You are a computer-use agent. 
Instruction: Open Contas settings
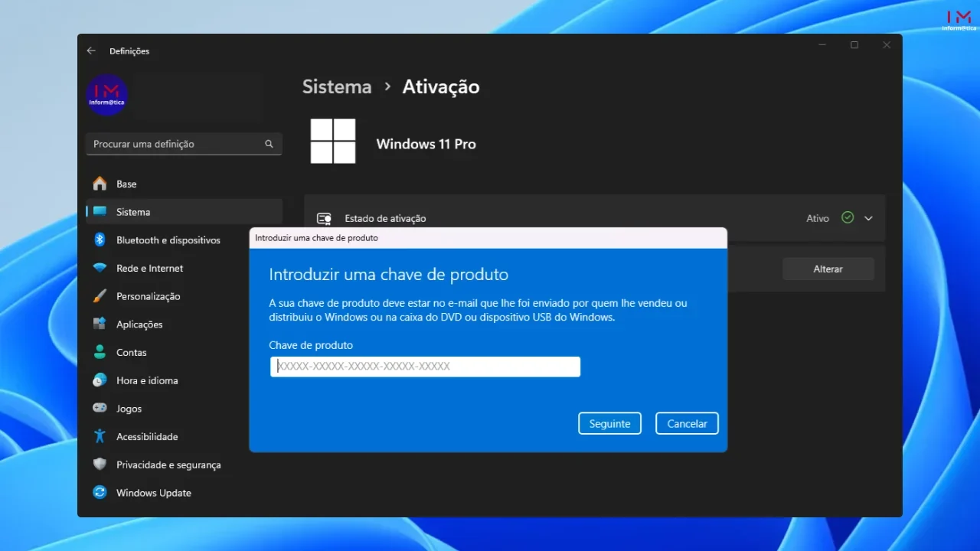pos(184,352)
